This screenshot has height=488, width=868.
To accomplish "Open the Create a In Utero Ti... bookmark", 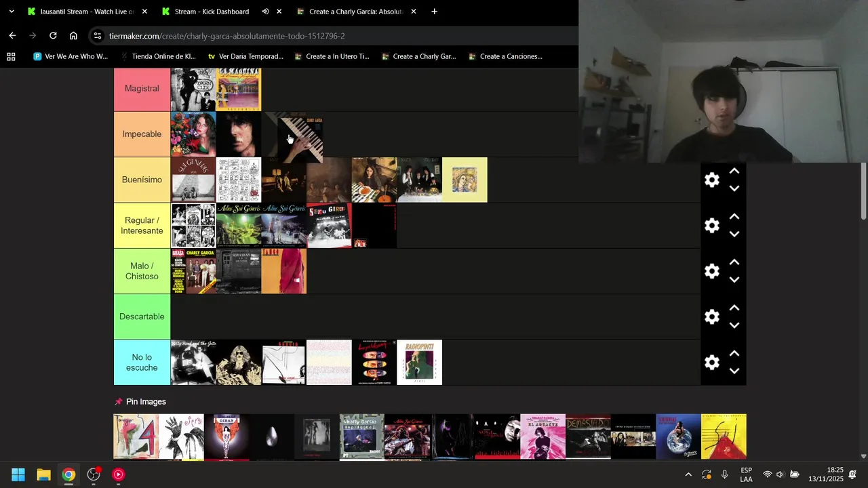I will click(x=332, y=56).
